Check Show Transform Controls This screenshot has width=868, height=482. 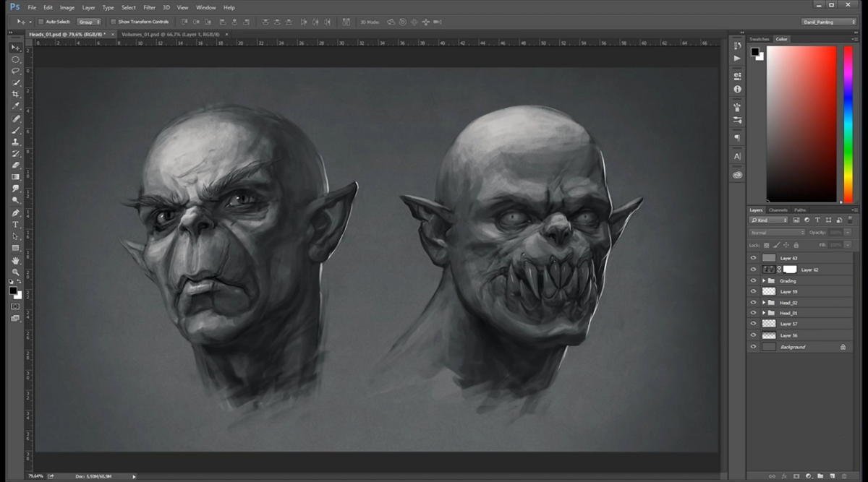tap(114, 22)
